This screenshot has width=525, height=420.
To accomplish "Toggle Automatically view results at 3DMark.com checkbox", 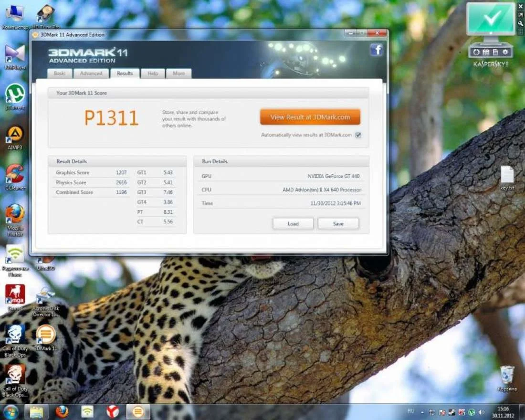I will point(358,135).
